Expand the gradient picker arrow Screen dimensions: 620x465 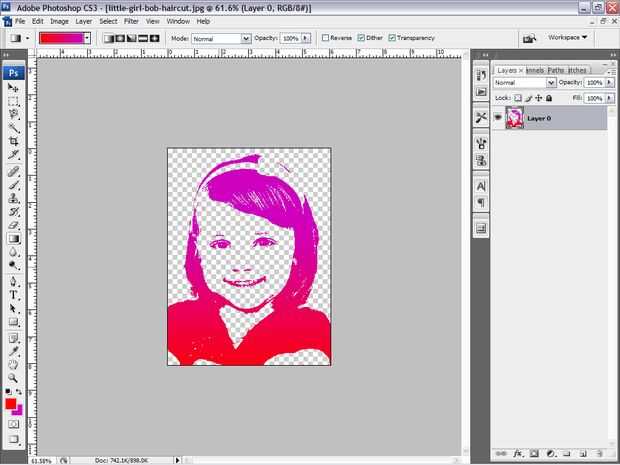(87, 38)
